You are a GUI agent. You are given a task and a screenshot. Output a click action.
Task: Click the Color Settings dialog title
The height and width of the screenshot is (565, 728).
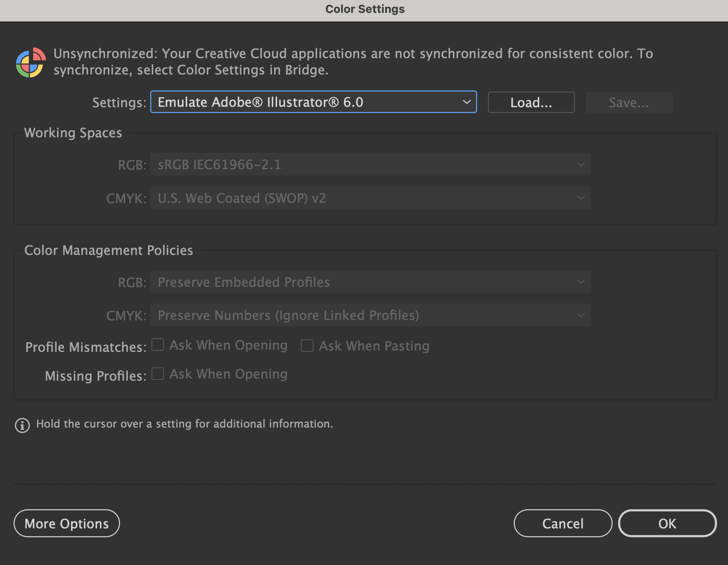[x=364, y=9]
